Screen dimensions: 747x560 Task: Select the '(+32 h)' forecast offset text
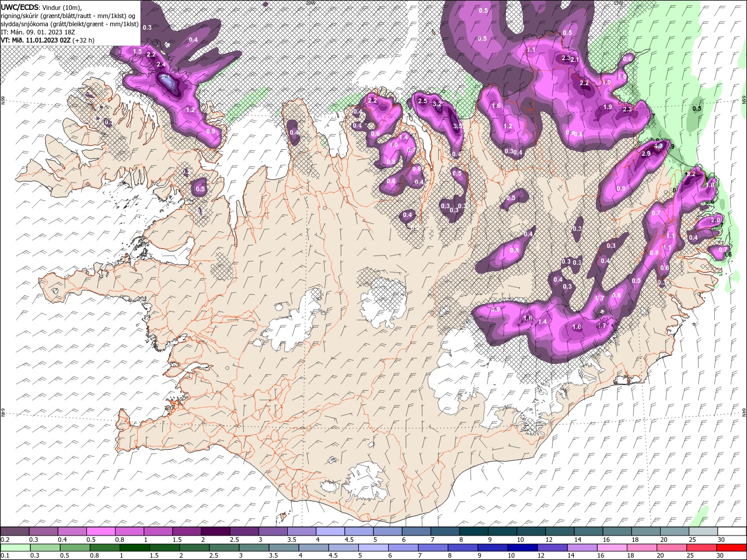[x=84, y=40]
